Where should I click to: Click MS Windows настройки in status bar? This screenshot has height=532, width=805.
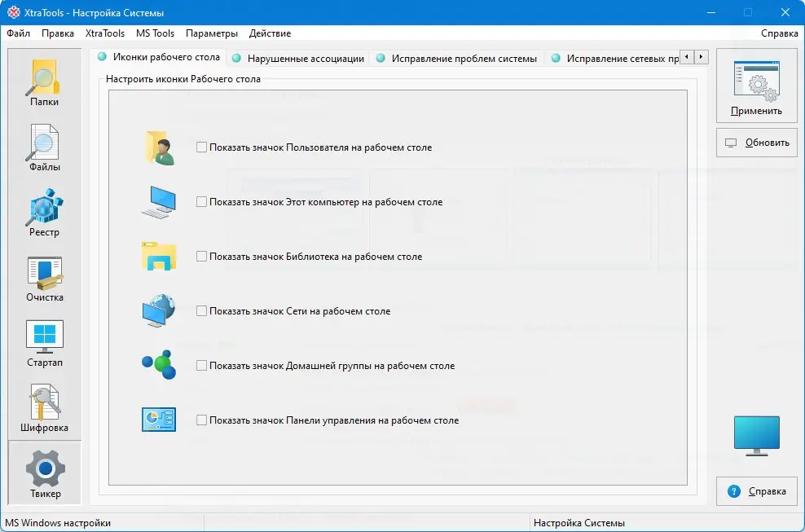pyautogui.click(x=58, y=523)
